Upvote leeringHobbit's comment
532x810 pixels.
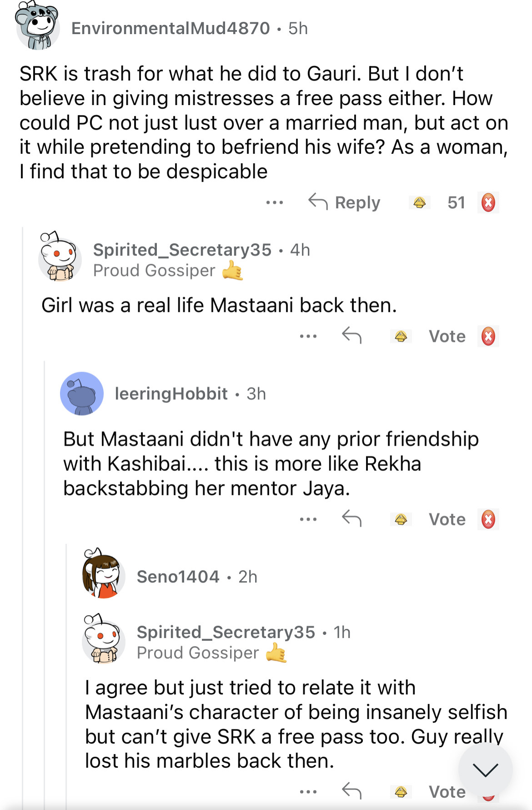pos(401,519)
